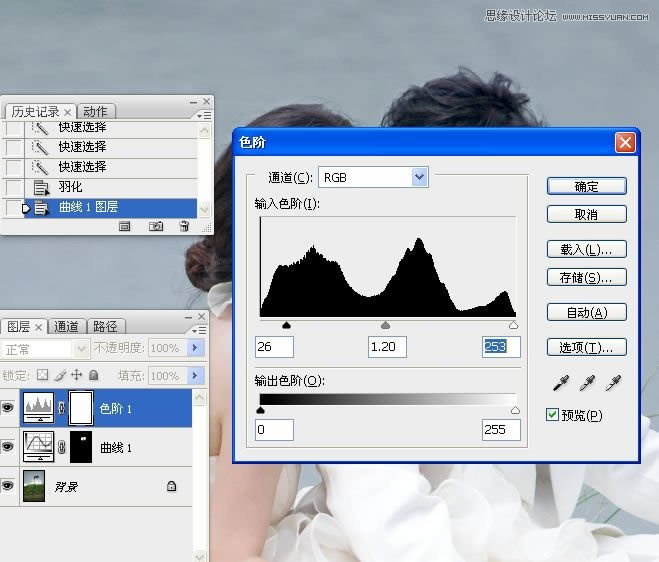
Task: Uncheck the 预览 preview checkbox
Action: (x=553, y=415)
